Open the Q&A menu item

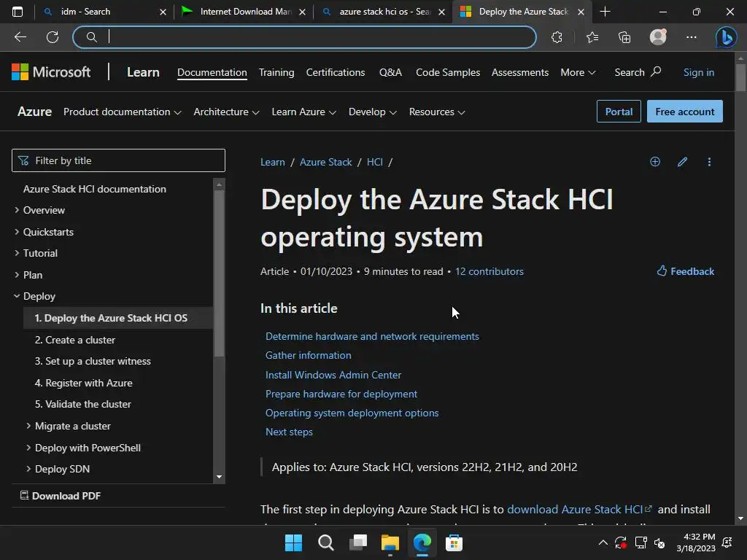pos(391,72)
